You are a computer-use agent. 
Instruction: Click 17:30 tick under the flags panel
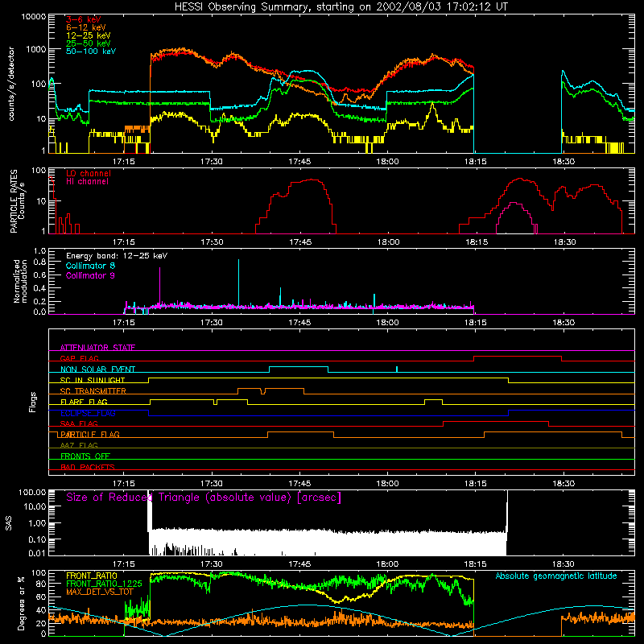click(x=212, y=484)
